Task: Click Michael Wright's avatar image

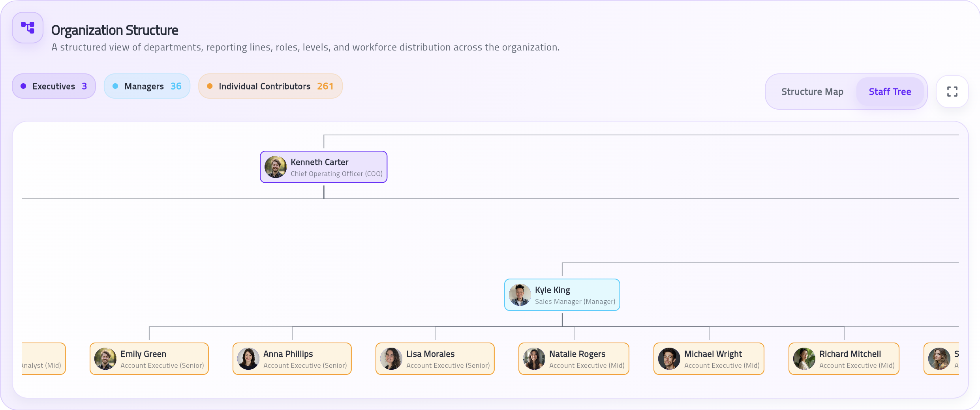Action: (669, 359)
